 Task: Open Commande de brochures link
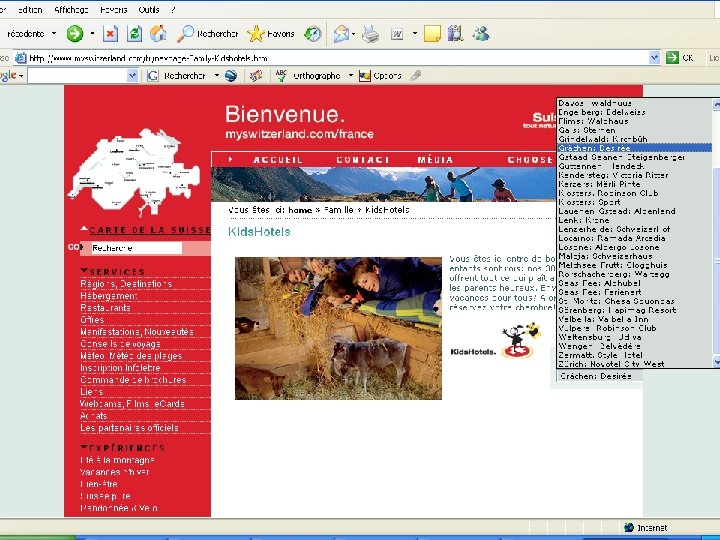(133, 380)
